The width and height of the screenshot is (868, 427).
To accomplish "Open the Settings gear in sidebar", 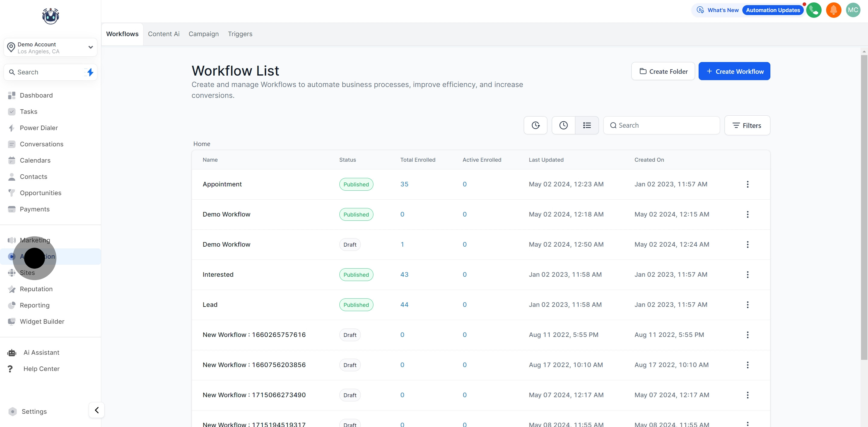I will 34,411.
